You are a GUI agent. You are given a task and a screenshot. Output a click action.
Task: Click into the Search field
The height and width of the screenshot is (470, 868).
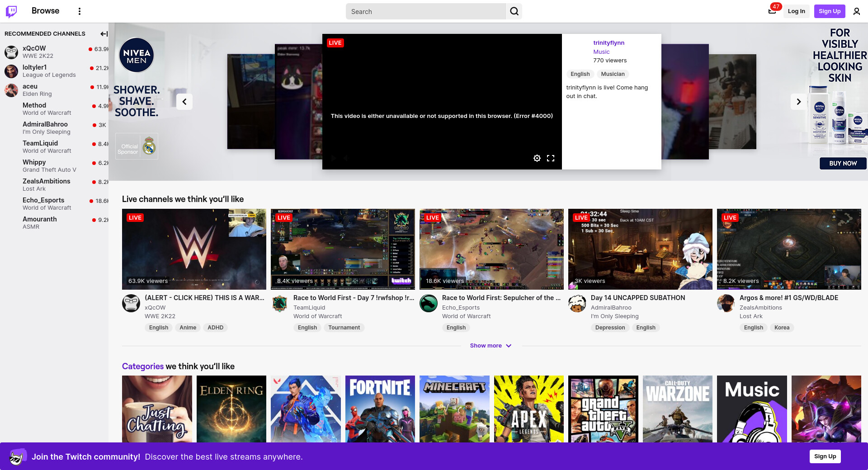tap(425, 11)
